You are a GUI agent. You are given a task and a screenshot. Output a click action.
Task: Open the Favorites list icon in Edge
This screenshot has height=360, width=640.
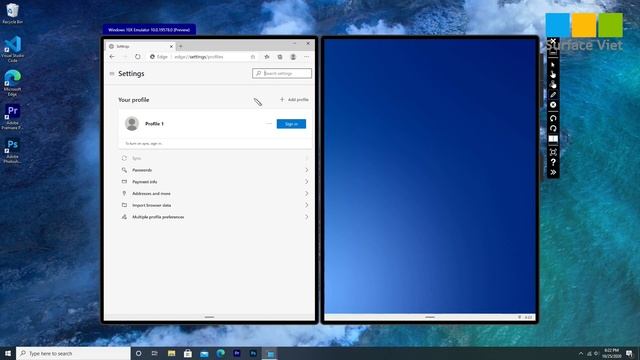point(267,57)
